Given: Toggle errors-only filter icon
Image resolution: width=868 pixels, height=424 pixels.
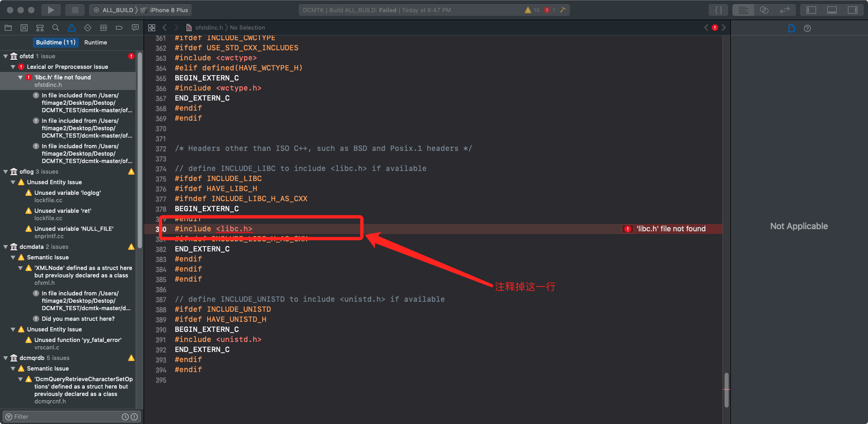Looking at the screenshot, I should click(x=134, y=417).
